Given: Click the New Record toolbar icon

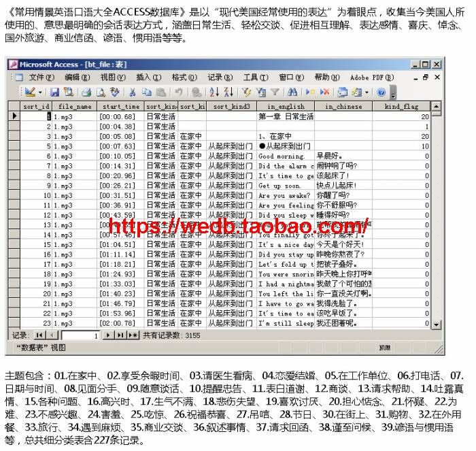Looking at the screenshot, I should pos(310,92).
